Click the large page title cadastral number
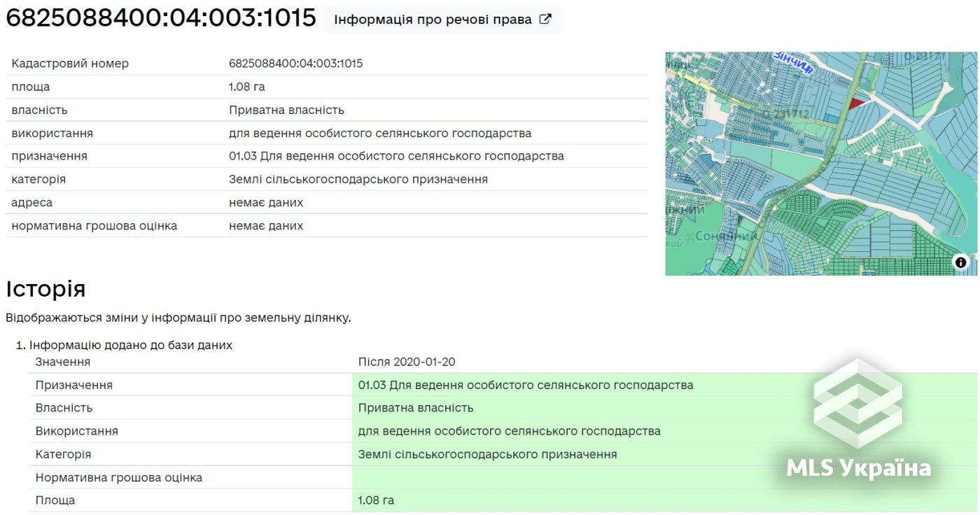The height and width of the screenshot is (515, 980). 161,18
